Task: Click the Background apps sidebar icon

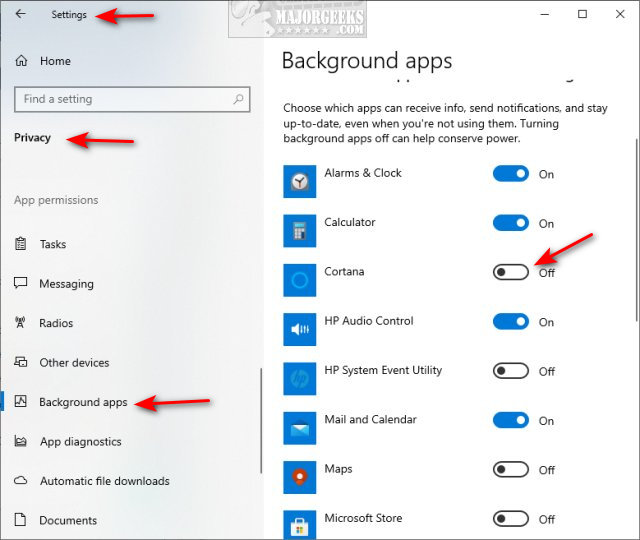Action: pyautogui.click(x=20, y=401)
